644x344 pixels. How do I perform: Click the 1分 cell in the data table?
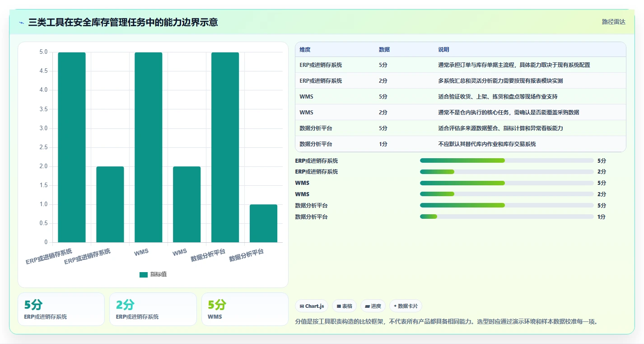383,144
